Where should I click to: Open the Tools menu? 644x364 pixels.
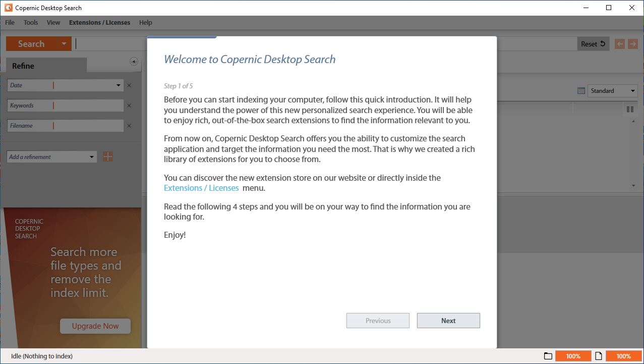pyautogui.click(x=31, y=22)
